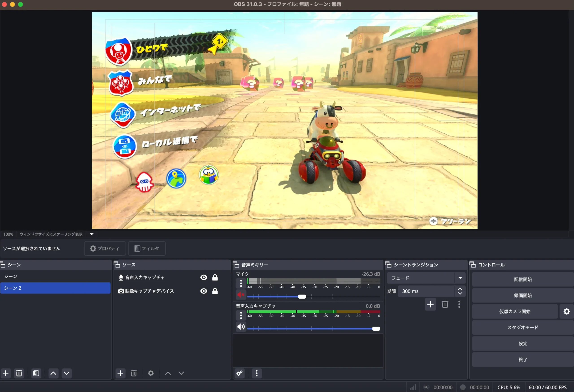Add a new scene with plus icon

pyautogui.click(x=6, y=373)
